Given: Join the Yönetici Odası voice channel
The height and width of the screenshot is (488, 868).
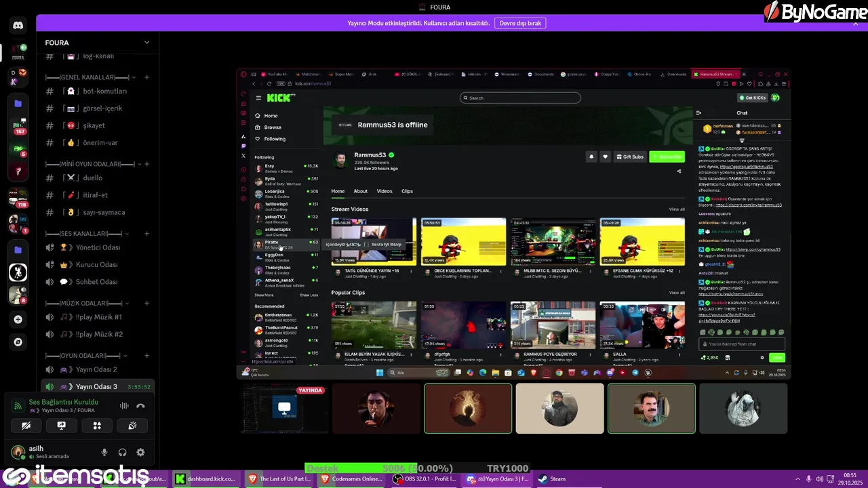Looking at the screenshot, I should (x=98, y=247).
